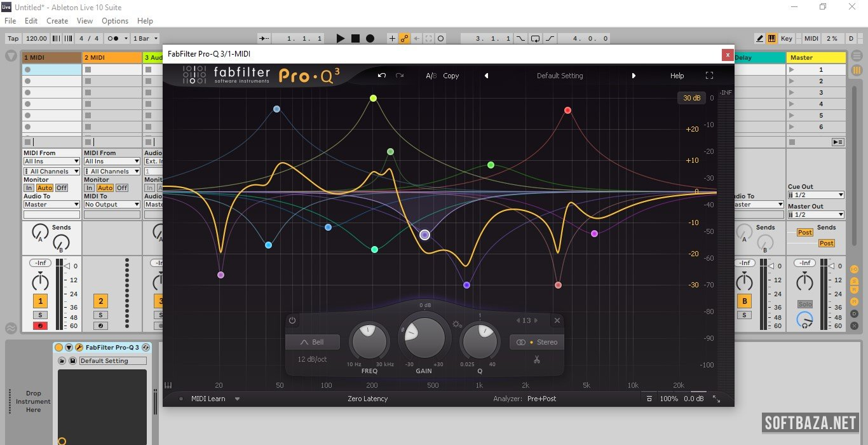Redo with FabFilter redo arrow
The height and width of the screenshot is (445, 868).
tap(400, 76)
